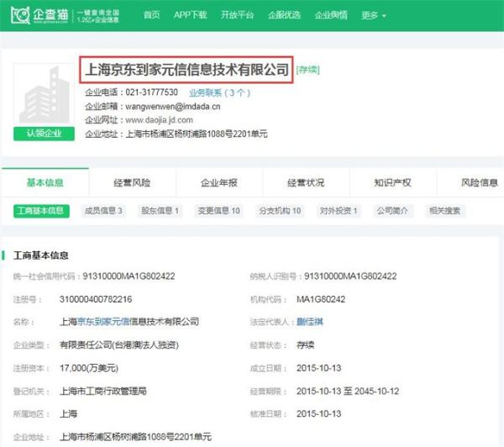Open the 首页 nav item
Viewport: 504px width, 447px height.
click(x=151, y=15)
